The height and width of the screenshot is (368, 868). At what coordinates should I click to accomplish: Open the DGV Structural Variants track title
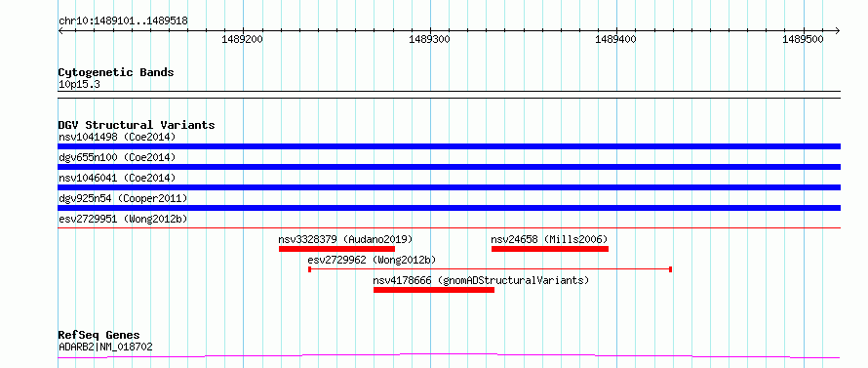click(137, 125)
